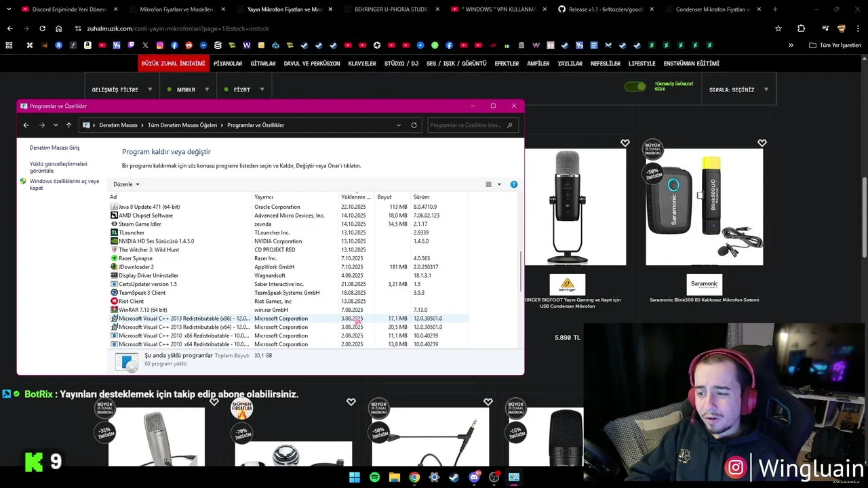The height and width of the screenshot is (488, 868).
Task: Open the Chrome extensions puzzle icon
Action: click(x=801, y=28)
